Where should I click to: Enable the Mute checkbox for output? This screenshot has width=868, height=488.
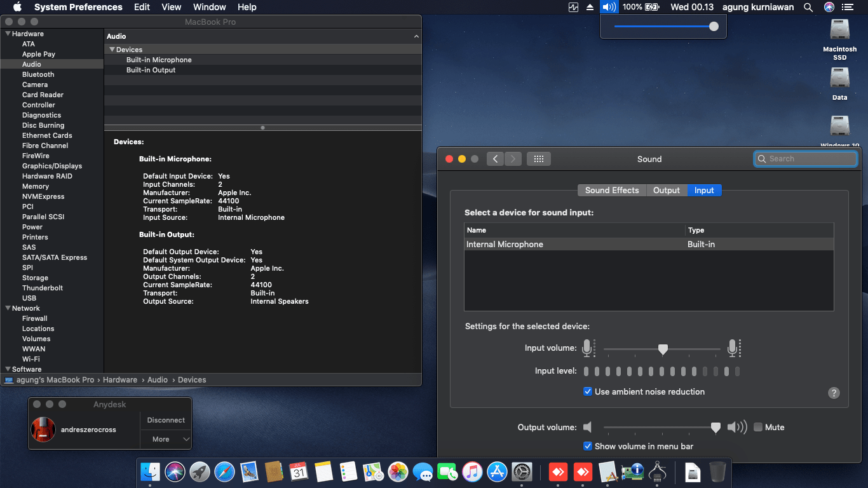(x=757, y=427)
